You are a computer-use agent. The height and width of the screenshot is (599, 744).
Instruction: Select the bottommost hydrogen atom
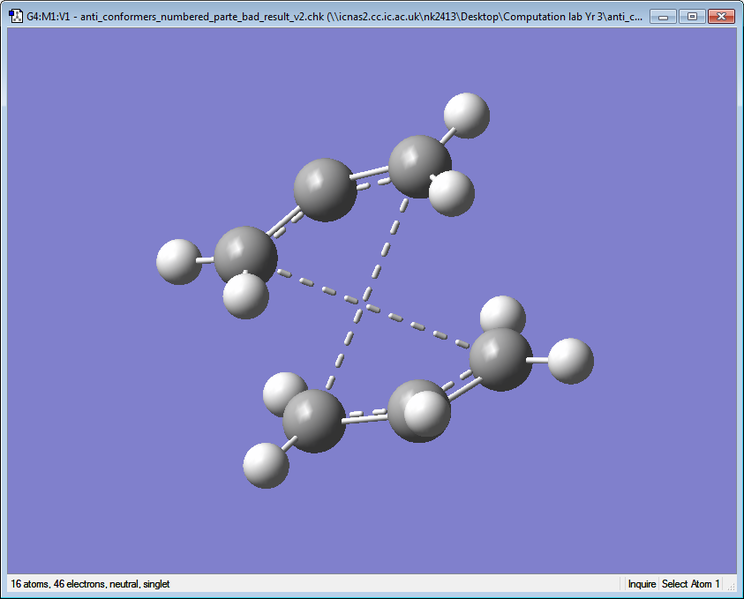(266, 466)
